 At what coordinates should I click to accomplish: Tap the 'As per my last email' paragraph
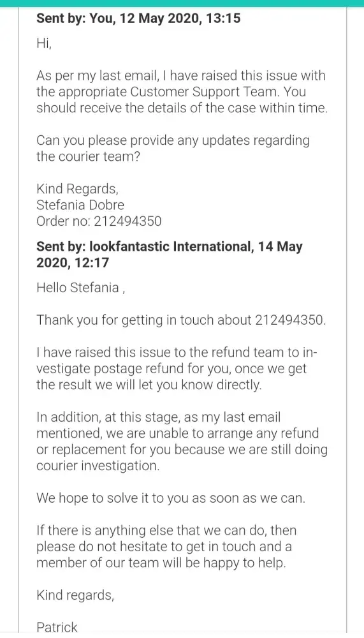(182, 92)
